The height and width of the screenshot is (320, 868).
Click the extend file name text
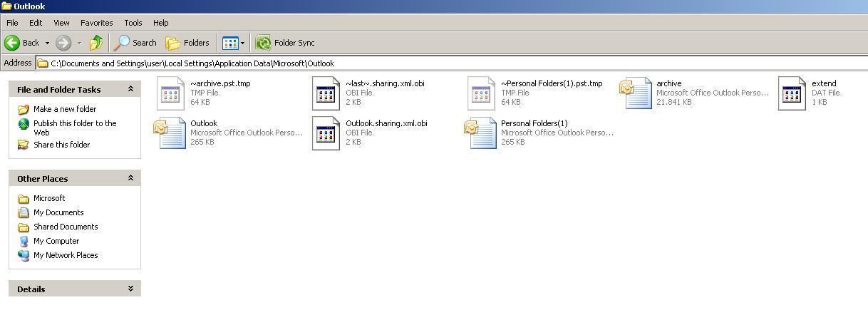pyautogui.click(x=824, y=83)
